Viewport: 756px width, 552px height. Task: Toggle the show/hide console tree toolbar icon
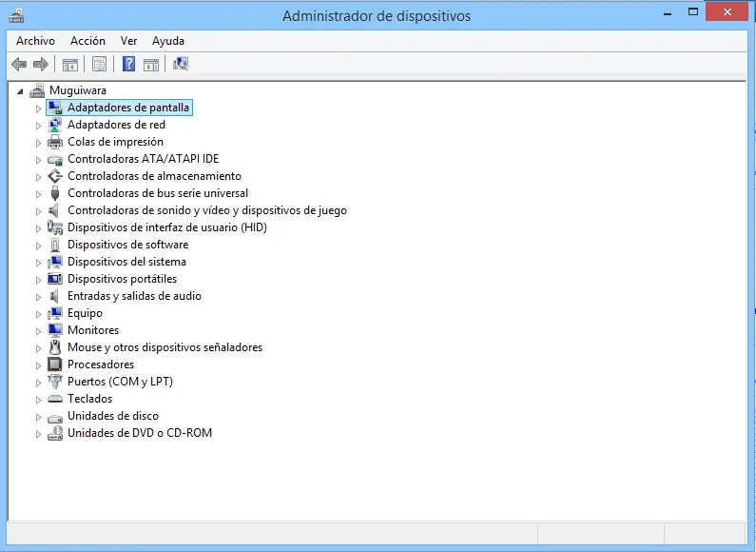(70, 64)
